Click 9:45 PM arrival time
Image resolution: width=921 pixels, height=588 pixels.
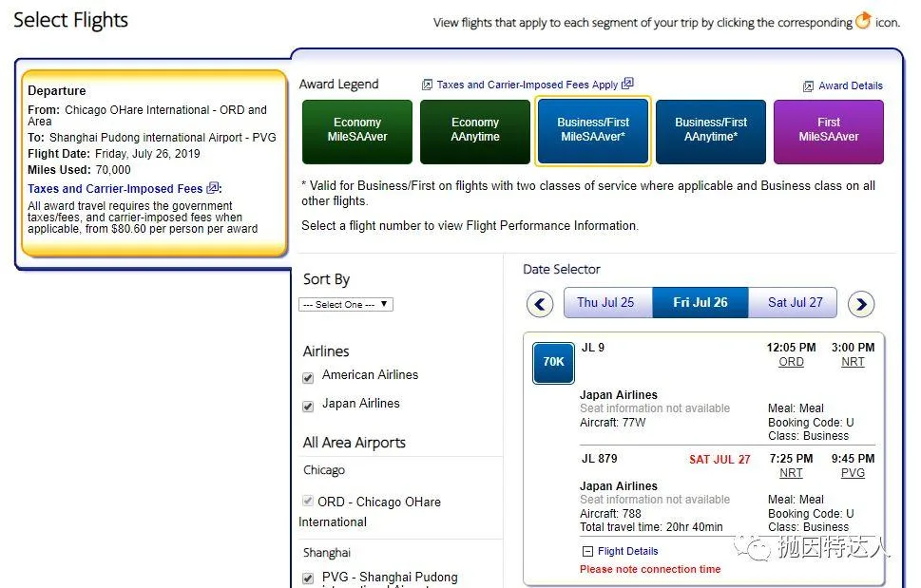853,458
